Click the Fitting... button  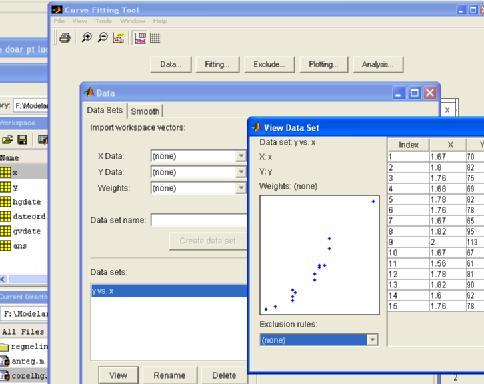point(217,64)
